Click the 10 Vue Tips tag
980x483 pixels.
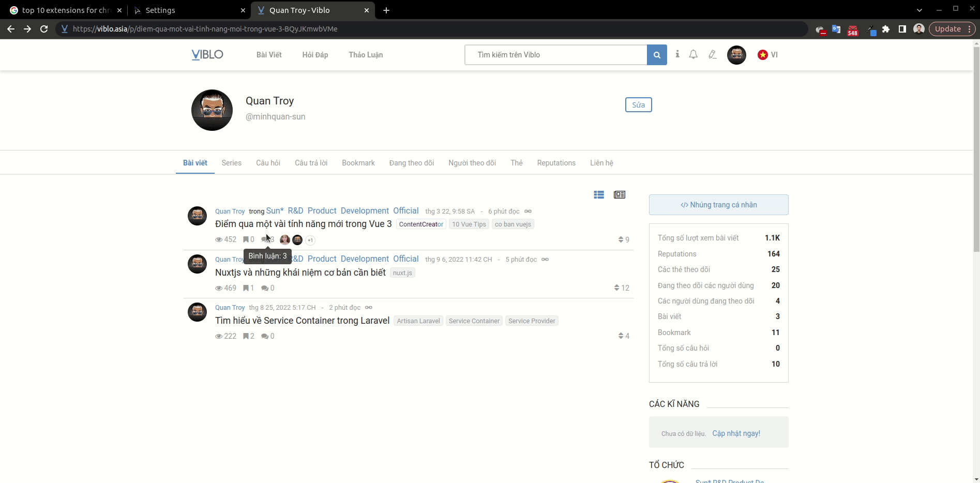click(469, 224)
